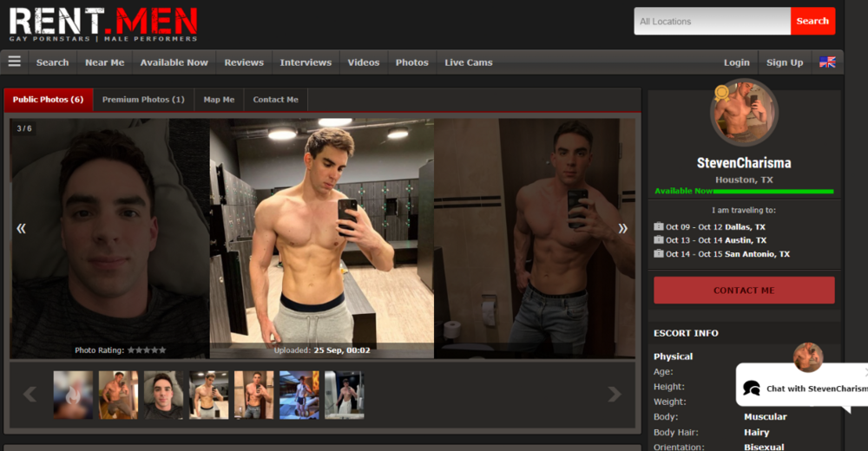Viewport: 868px width, 451px height.
Task: Click the Sign Up link
Action: (785, 62)
